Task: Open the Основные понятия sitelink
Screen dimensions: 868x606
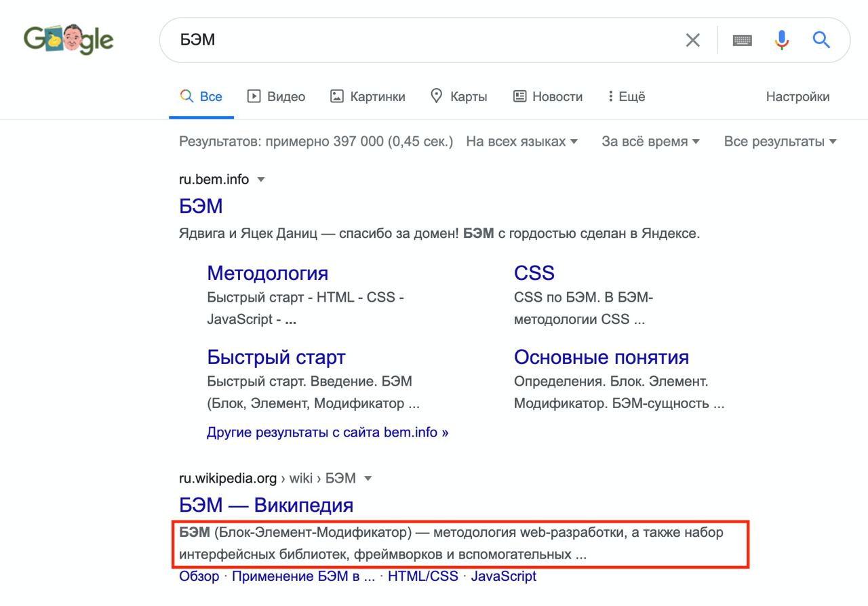Action: coord(601,357)
